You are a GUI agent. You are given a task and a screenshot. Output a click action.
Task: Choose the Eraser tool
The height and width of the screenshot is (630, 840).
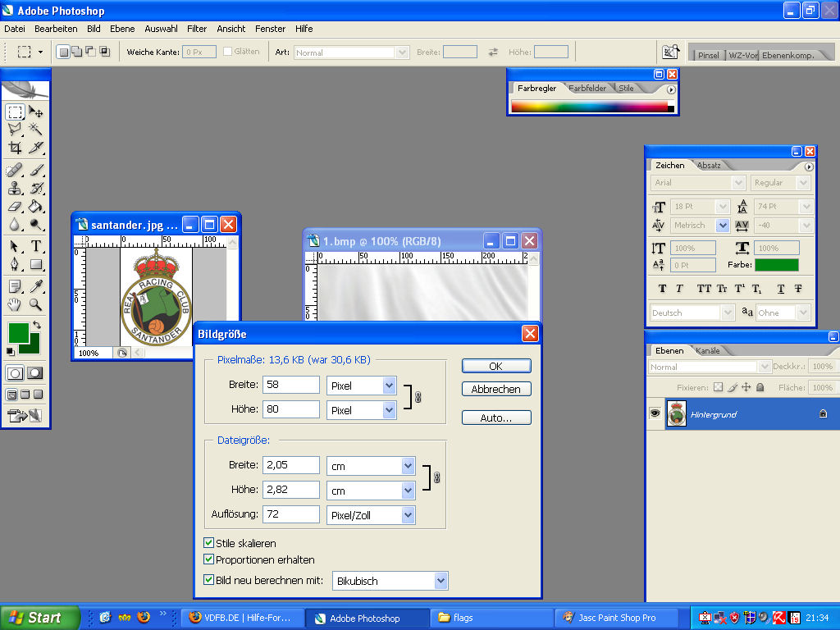coord(15,207)
